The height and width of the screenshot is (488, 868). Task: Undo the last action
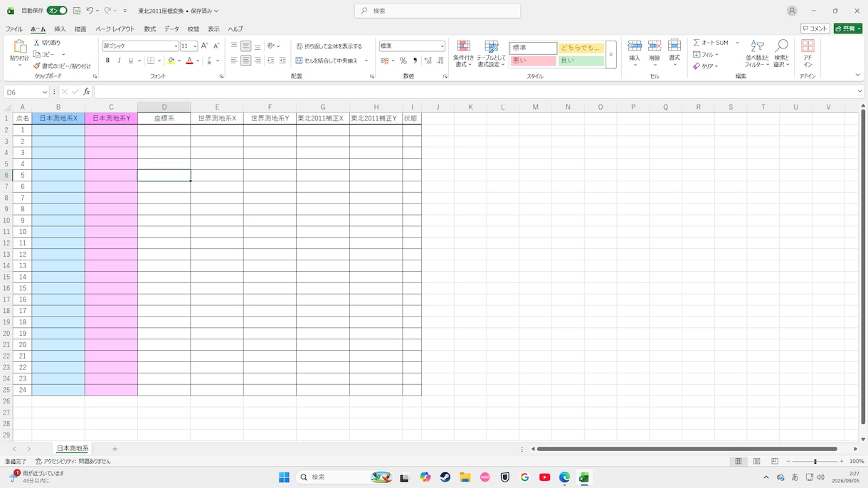(90, 11)
